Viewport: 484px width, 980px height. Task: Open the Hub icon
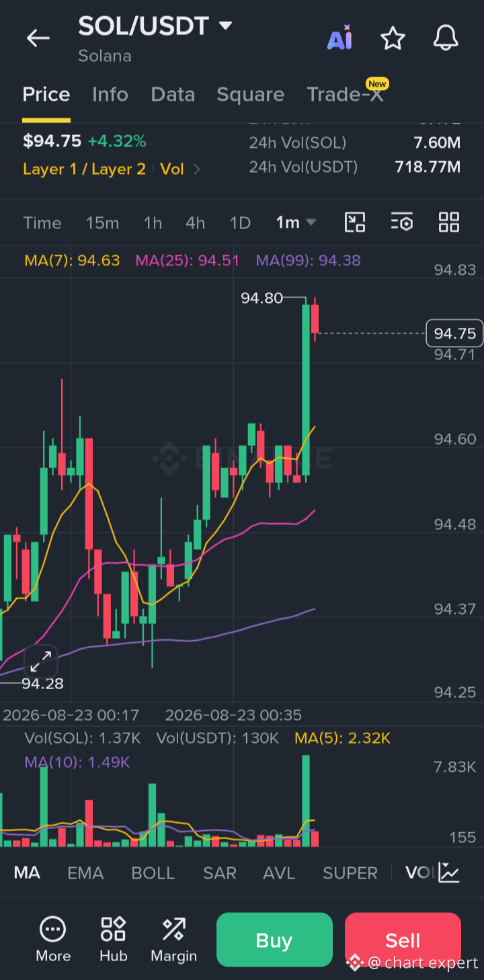point(113,940)
